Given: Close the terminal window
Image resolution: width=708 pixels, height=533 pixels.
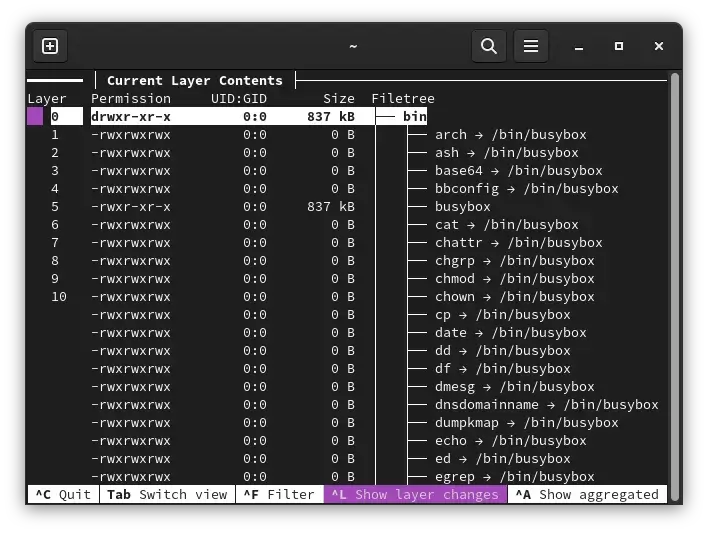Looking at the screenshot, I should [x=658, y=46].
